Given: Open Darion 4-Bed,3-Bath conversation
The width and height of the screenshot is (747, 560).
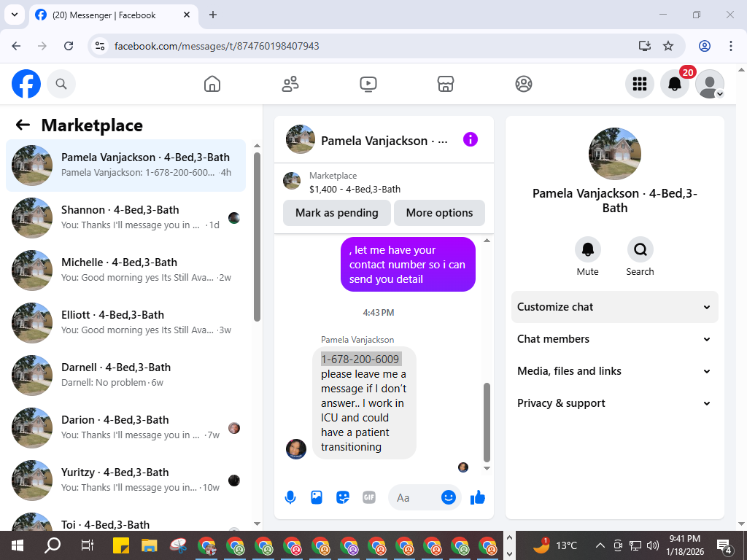Looking at the screenshot, I should tap(125, 428).
